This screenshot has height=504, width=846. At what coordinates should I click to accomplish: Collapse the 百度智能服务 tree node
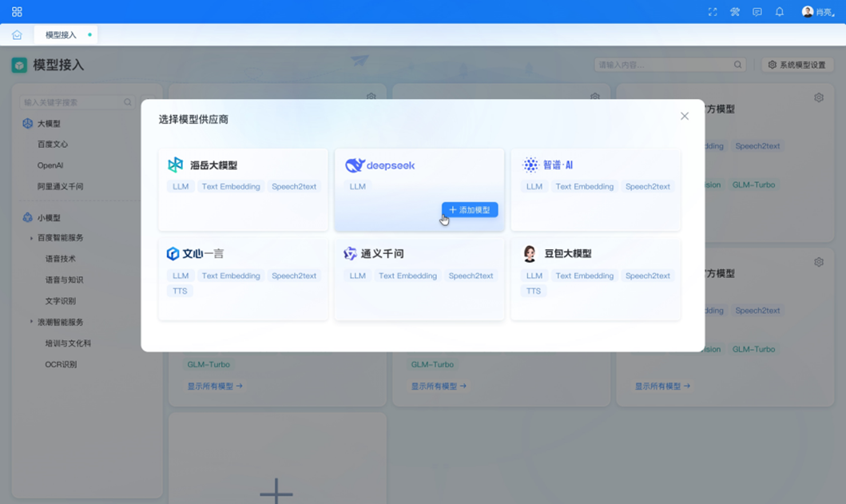click(30, 238)
